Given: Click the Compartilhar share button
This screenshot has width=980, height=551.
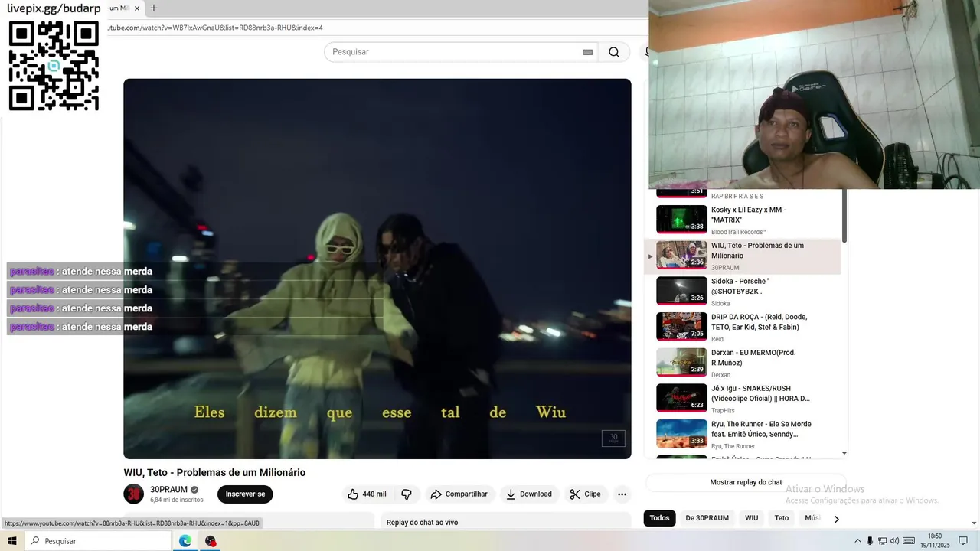Looking at the screenshot, I should click(x=459, y=494).
